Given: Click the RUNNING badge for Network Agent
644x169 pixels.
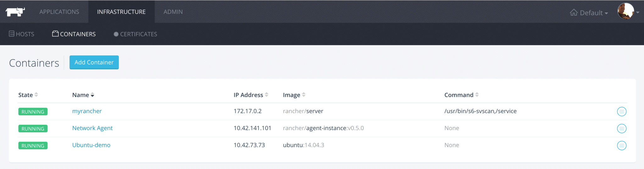Looking at the screenshot, I should click(33, 129).
